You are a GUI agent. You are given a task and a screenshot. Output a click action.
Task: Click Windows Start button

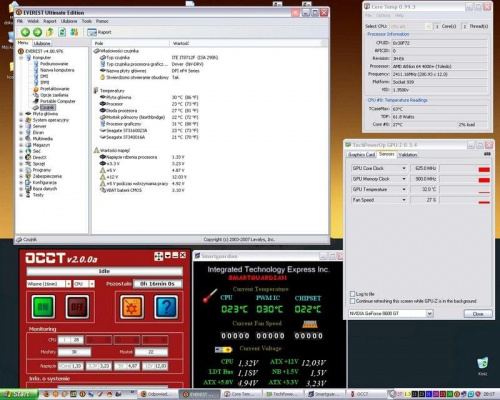pyautogui.click(x=19, y=394)
